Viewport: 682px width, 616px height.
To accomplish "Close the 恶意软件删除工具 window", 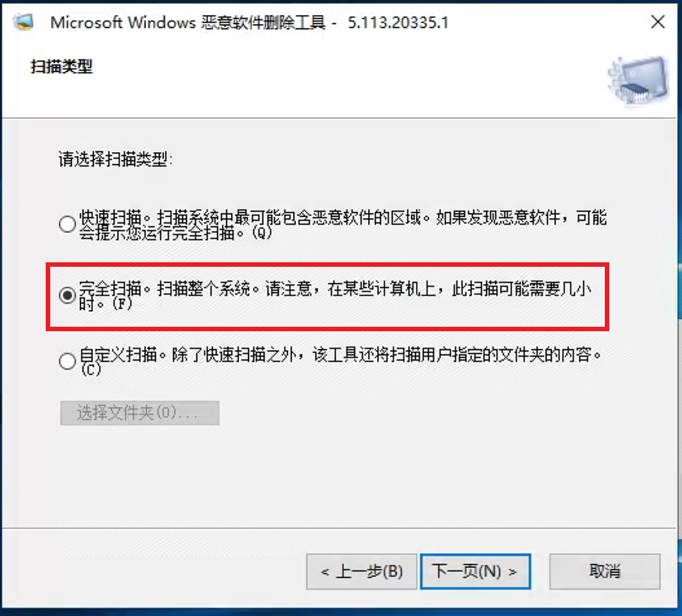I will click(x=658, y=22).
